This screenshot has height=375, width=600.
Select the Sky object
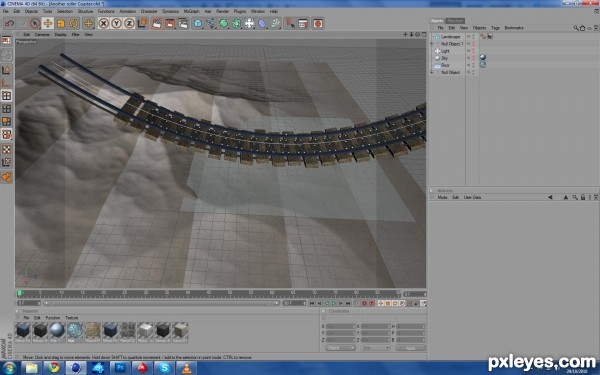(444, 58)
